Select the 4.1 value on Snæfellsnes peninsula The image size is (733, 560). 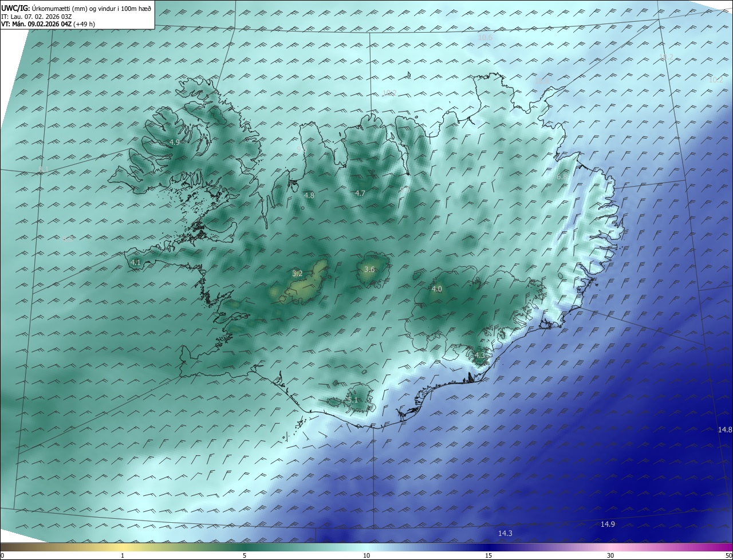point(136,262)
